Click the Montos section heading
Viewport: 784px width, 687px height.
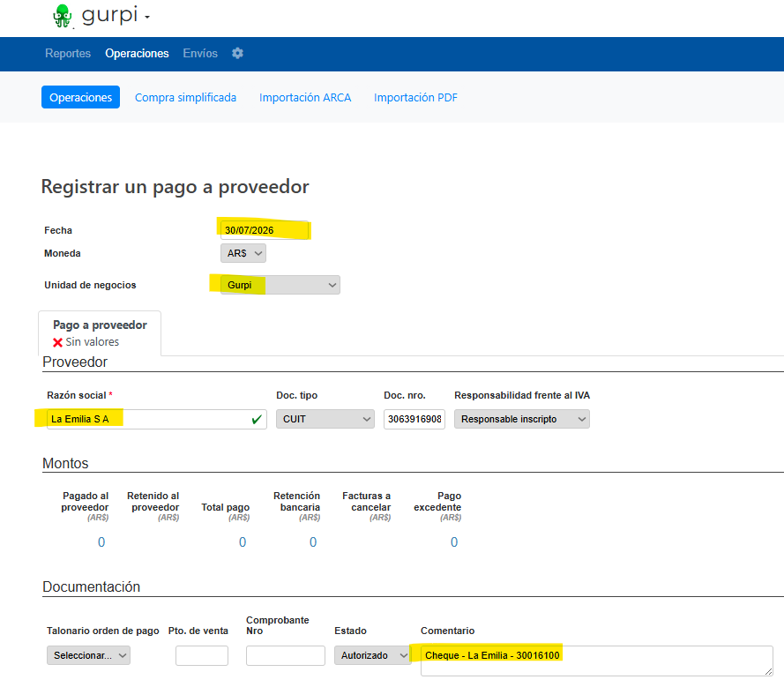pos(65,463)
